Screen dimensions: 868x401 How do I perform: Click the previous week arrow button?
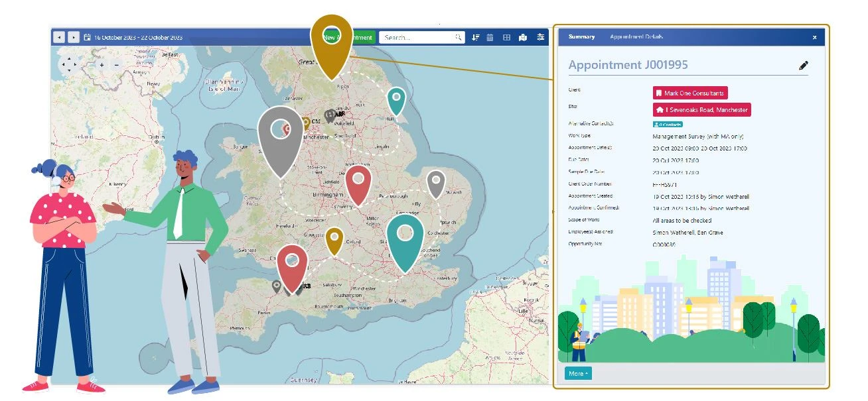tap(59, 38)
